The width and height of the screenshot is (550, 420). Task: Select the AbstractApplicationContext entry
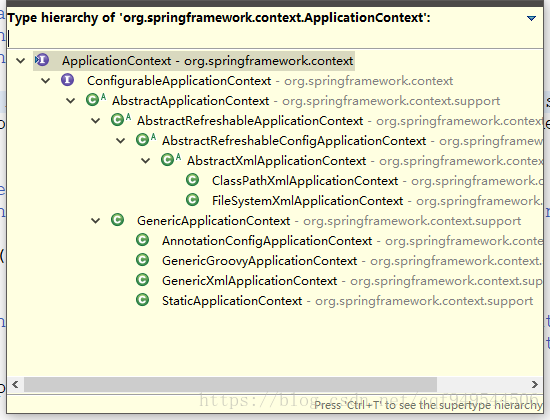(306, 101)
